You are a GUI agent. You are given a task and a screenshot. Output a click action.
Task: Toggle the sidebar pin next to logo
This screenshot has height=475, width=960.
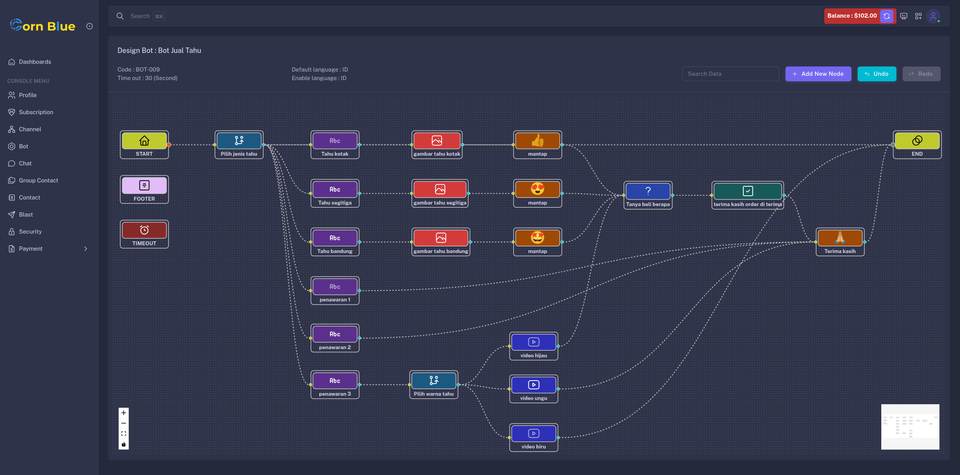click(x=89, y=26)
